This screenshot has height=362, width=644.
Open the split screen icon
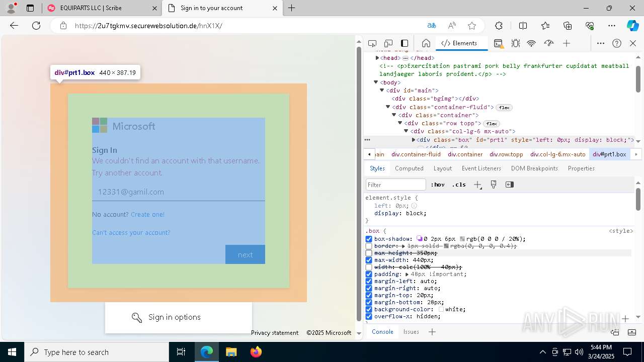[x=523, y=26]
